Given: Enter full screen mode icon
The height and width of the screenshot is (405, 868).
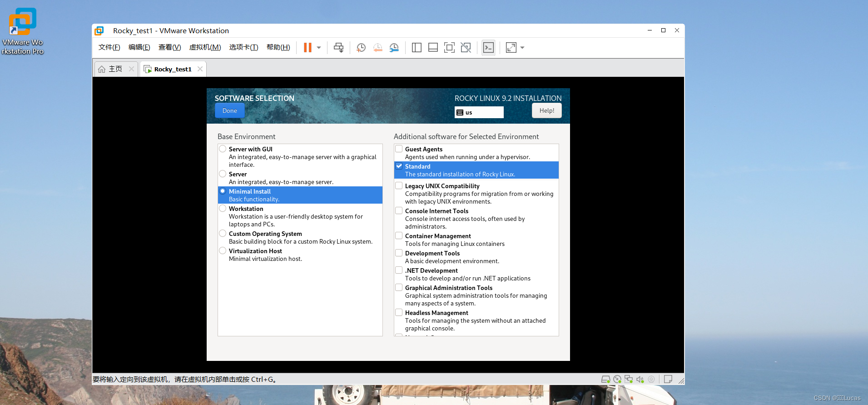Looking at the screenshot, I should pos(449,48).
